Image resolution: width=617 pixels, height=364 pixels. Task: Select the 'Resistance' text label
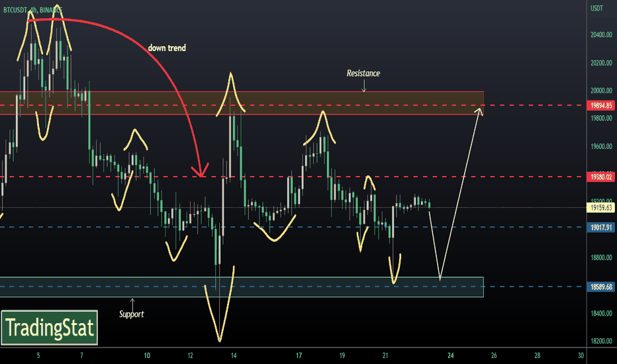click(363, 73)
